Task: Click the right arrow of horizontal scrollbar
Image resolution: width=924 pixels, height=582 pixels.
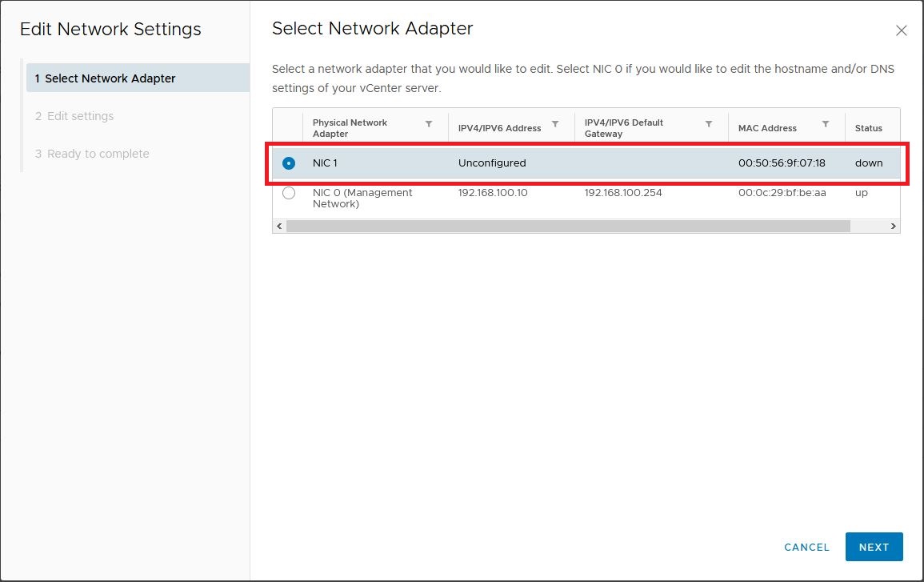Action: [894, 227]
